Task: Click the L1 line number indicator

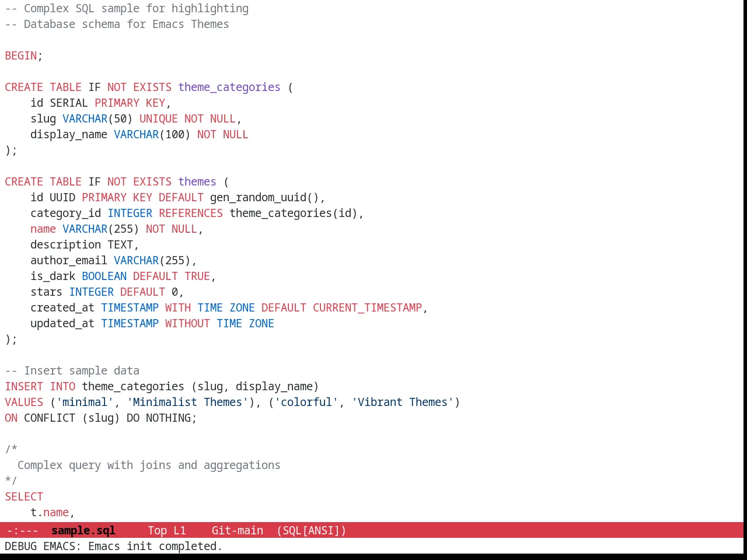Action: [x=180, y=530]
